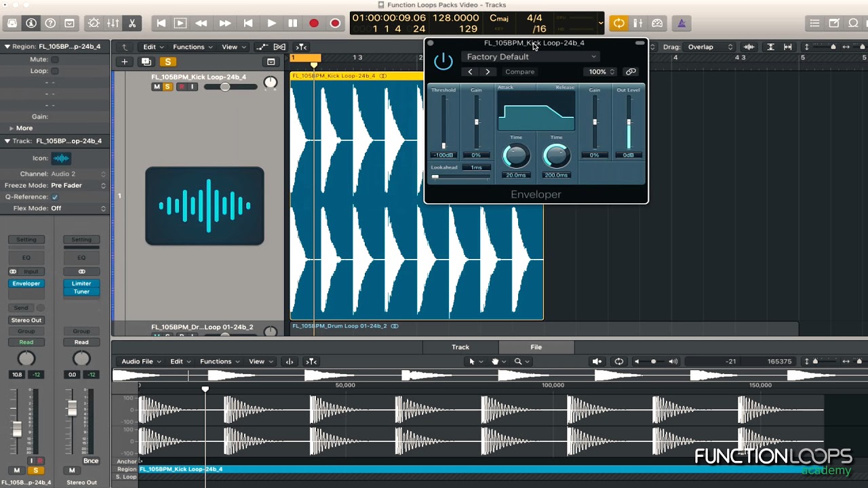Adjust the Enveloper Threshold slider
The image size is (868, 488).
[444, 122]
